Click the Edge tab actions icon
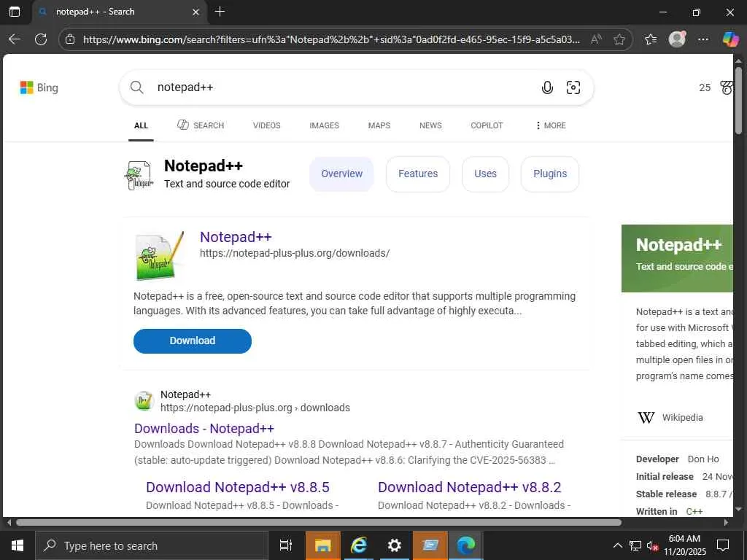The image size is (747, 560). click(15, 12)
